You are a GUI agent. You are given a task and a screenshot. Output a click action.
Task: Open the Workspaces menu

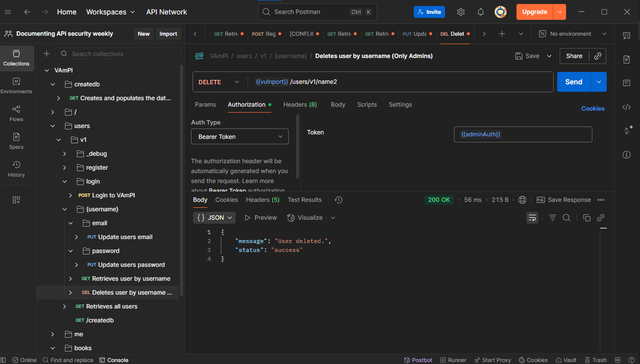pyautogui.click(x=110, y=12)
